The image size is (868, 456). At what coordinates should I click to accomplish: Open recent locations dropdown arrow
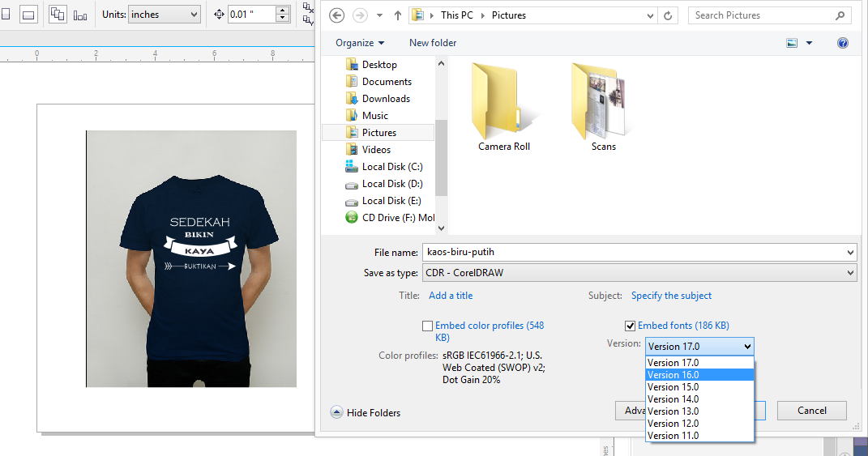pyautogui.click(x=380, y=15)
